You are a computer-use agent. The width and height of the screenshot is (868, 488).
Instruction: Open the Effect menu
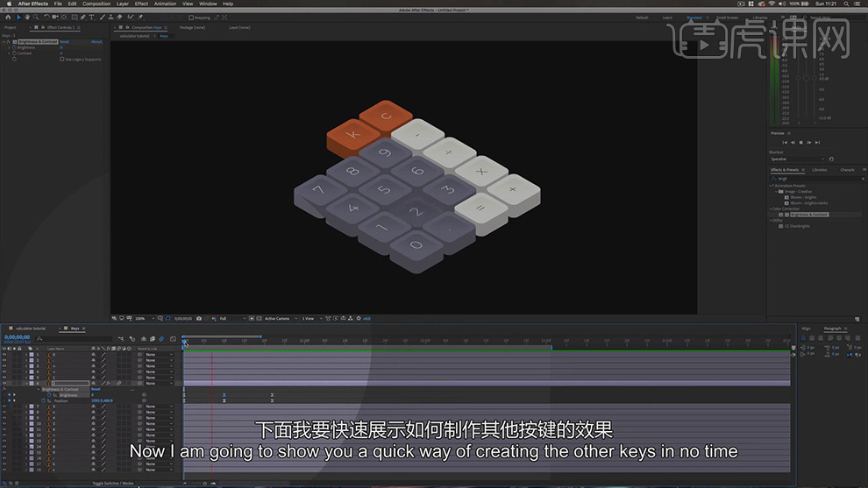141,4
